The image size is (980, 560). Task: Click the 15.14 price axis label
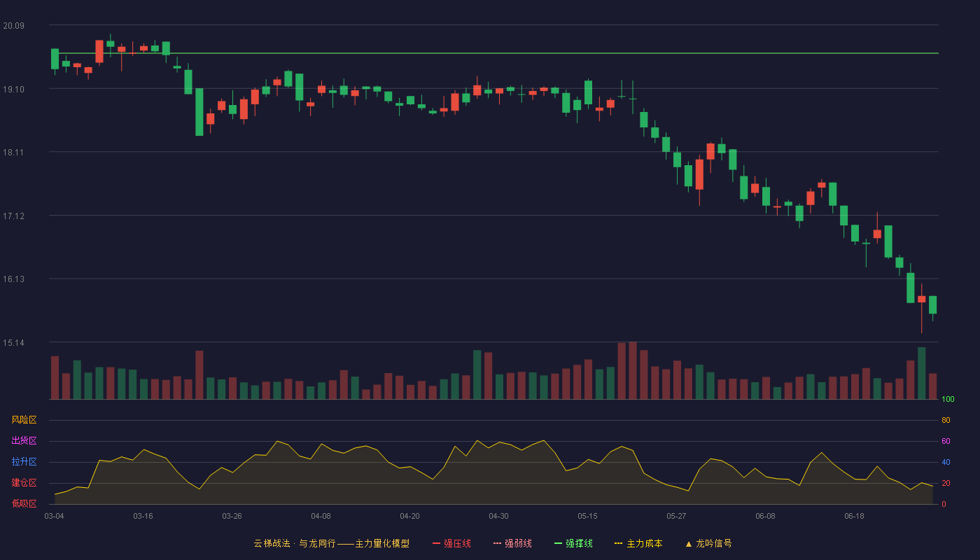pyautogui.click(x=13, y=343)
